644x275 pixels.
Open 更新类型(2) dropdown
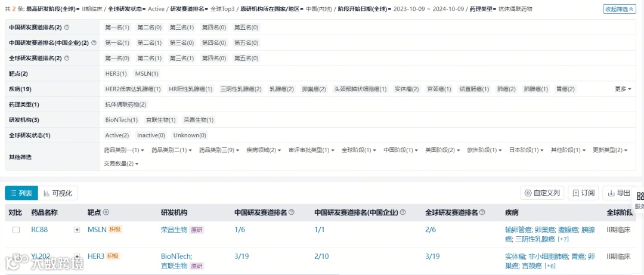[611, 150]
